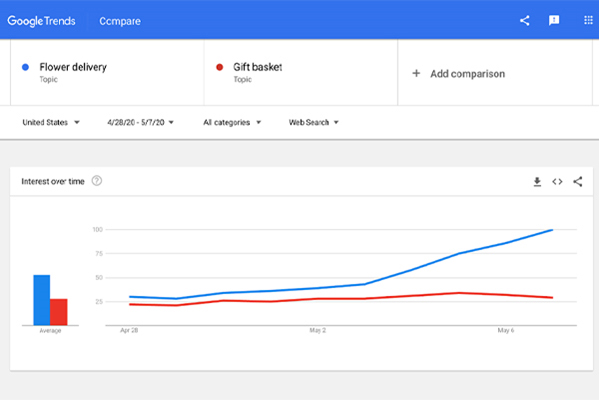Click the red Gift basket color dot
Image resolution: width=599 pixels, height=400 pixels.
click(x=220, y=67)
